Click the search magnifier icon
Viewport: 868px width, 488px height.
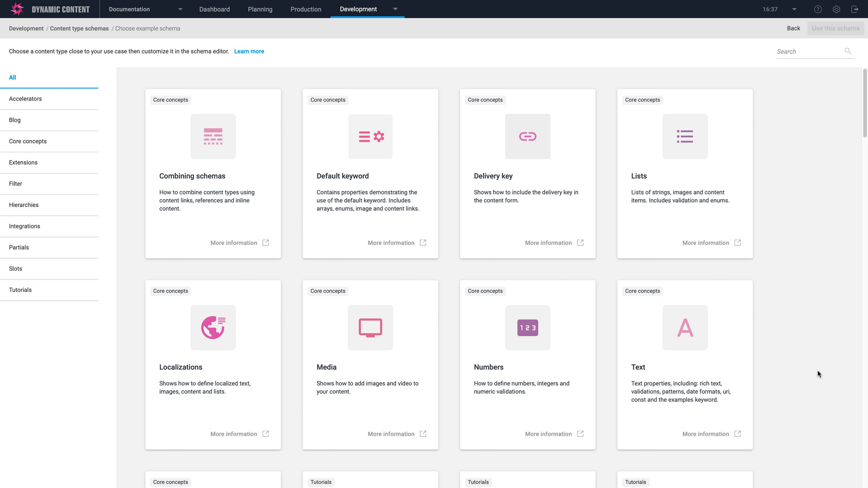pyautogui.click(x=848, y=51)
